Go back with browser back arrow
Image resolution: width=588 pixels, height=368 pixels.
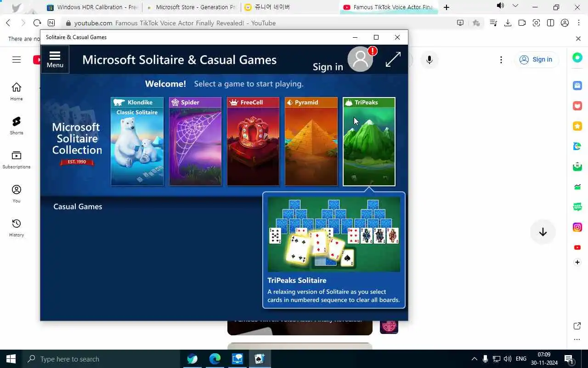[8, 23]
